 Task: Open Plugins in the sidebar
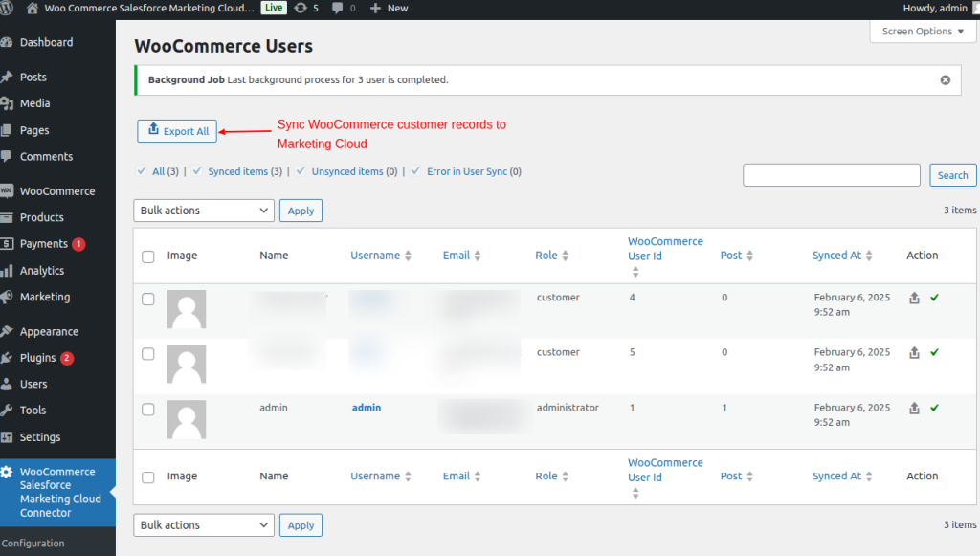tap(37, 358)
